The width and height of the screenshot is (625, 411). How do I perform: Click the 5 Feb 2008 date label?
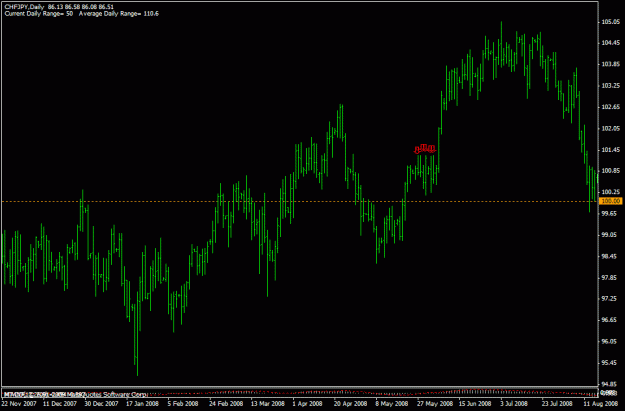(183, 403)
